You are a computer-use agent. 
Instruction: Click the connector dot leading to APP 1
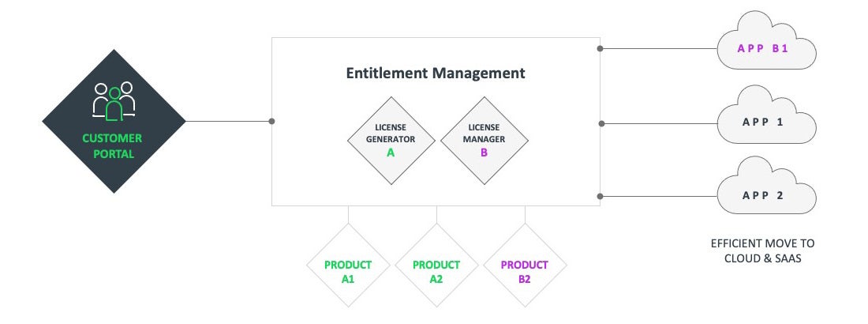(600, 123)
